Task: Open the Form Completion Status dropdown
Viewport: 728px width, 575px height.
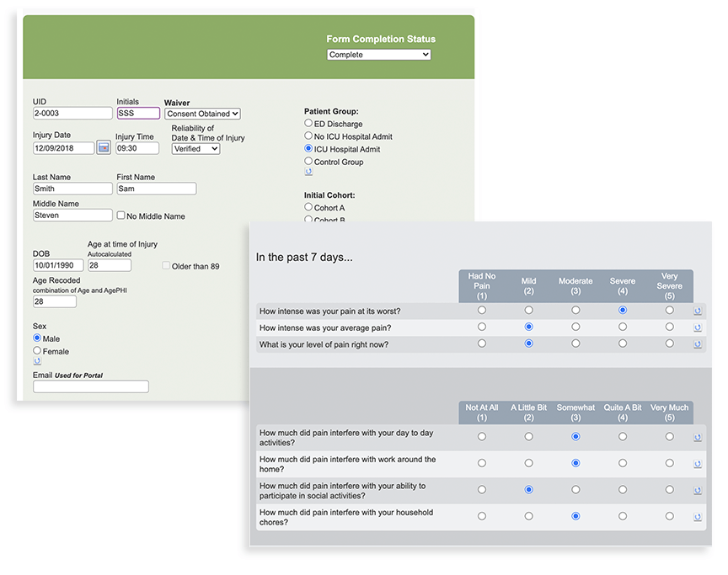Action: (378, 54)
